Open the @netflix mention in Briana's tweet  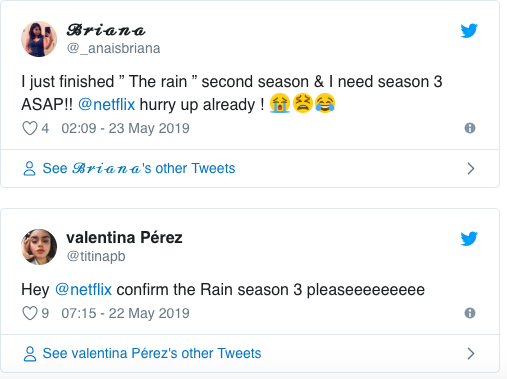click(107, 104)
